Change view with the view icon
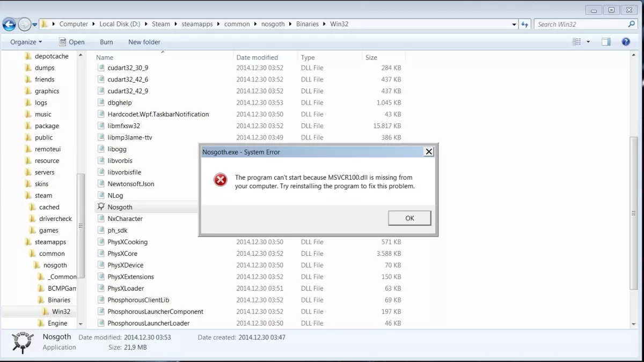Screen dimensions: 644x362 (577, 42)
